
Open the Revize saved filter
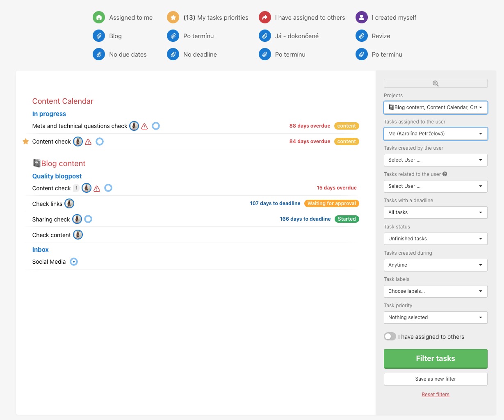coord(381,36)
